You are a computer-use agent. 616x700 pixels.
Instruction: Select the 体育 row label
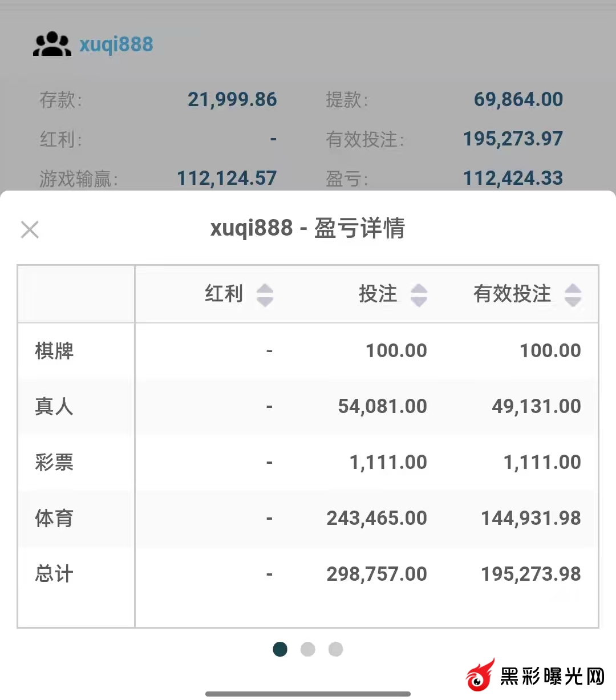54,518
